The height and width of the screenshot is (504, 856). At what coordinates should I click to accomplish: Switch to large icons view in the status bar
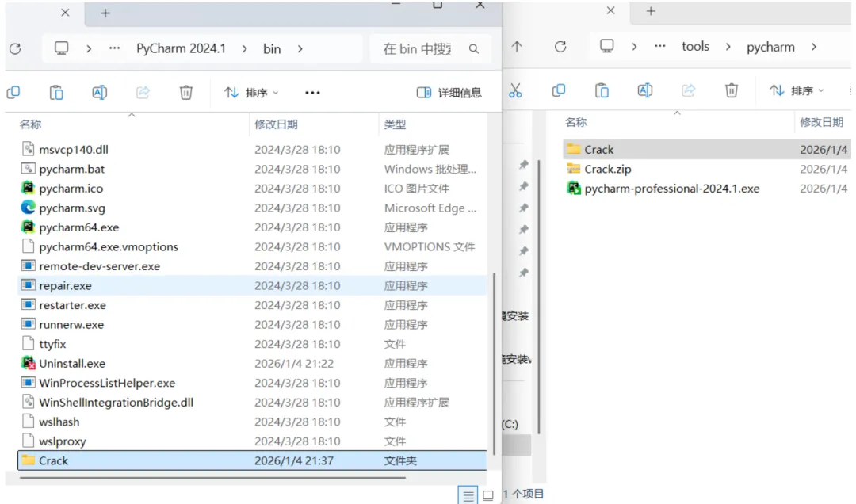488,495
